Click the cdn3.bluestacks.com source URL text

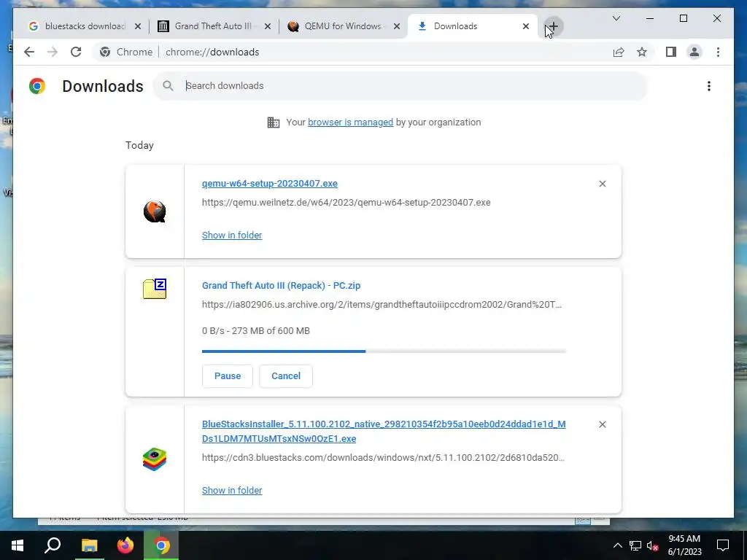tap(384, 458)
